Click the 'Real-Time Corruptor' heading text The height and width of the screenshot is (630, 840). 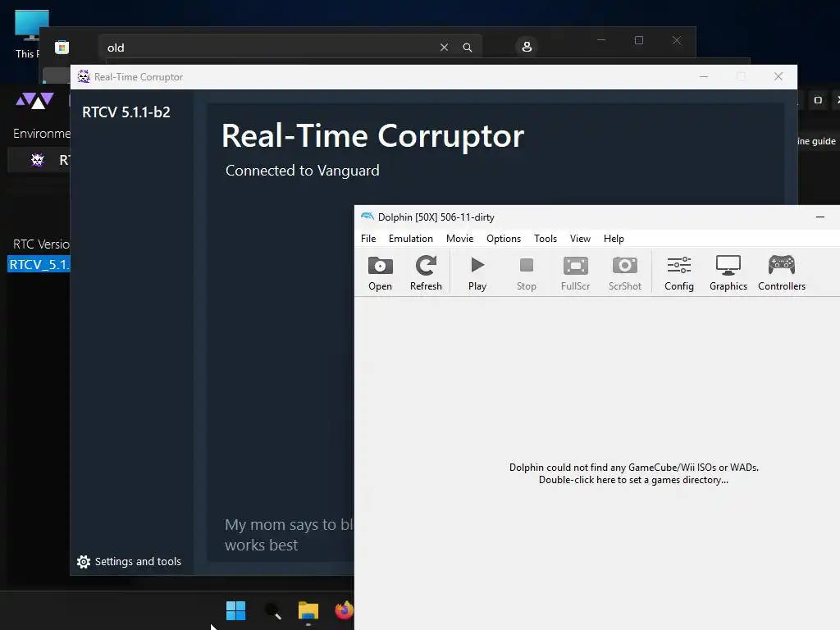point(373,135)
